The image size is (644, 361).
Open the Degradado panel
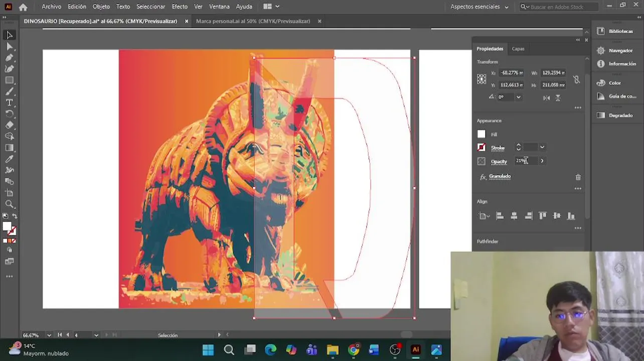pos(615,115)
